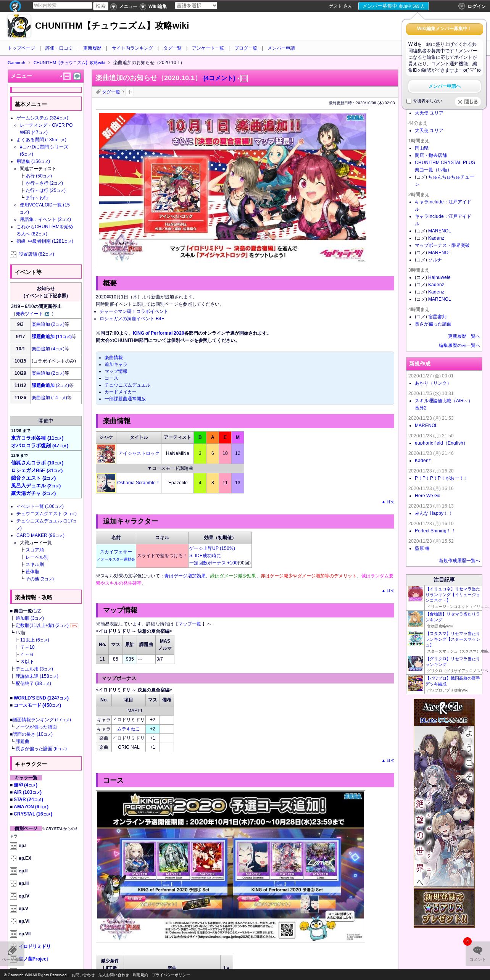Image resolution: width=490 pixels, height=980 pixels.
Task: Open the 言語を選択 language dropdown
Action: (196, 6)
